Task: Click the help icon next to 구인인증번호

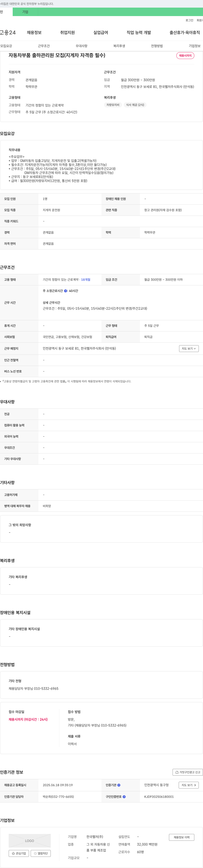Action: click(x=124, y=797)
